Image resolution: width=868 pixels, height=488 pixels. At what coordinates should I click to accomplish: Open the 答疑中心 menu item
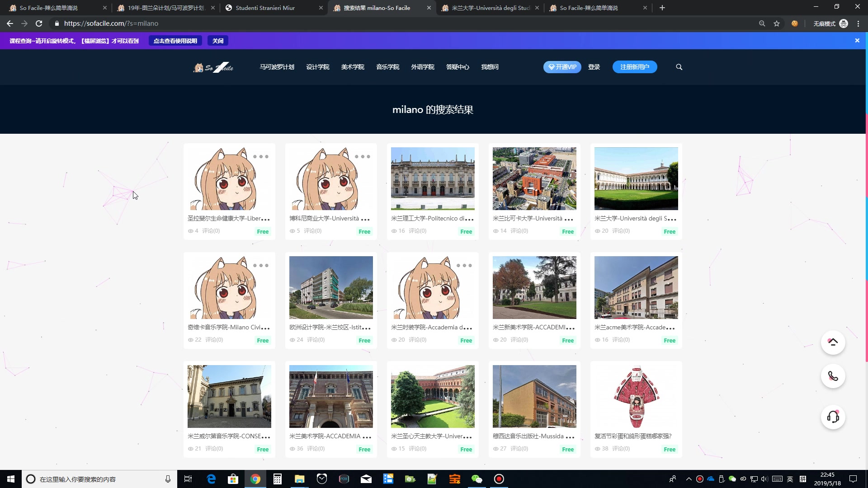(x=458, y=67)
